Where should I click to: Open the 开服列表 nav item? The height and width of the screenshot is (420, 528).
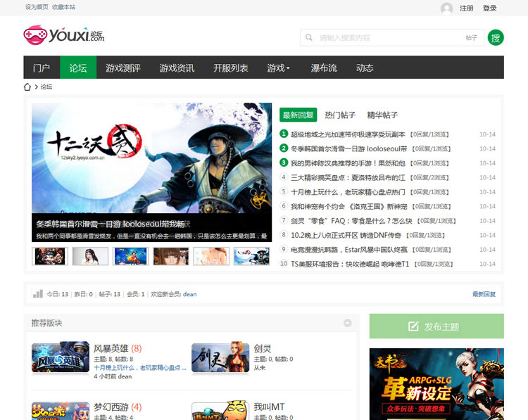pyautogui.click(x=231, y=68)
